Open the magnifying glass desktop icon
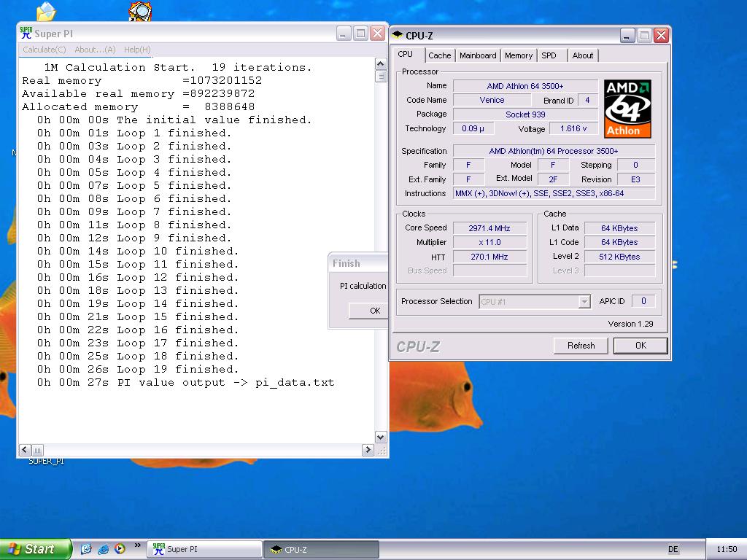 click(140, 12)
